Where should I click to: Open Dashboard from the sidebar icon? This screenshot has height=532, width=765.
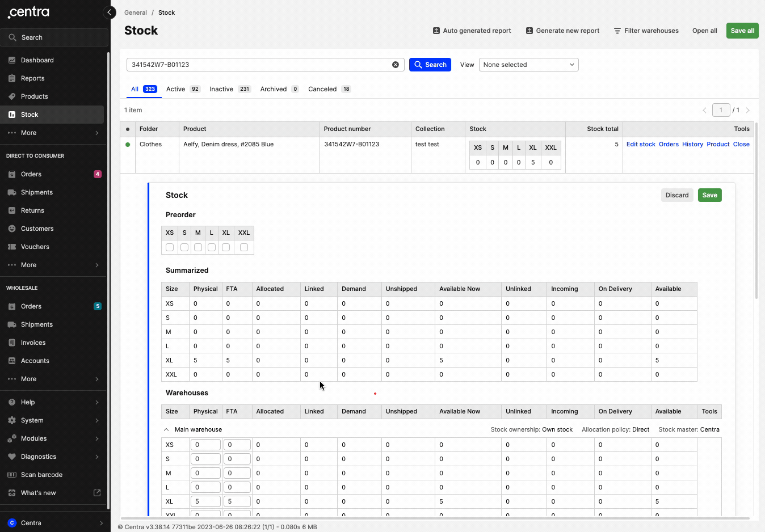12,60
